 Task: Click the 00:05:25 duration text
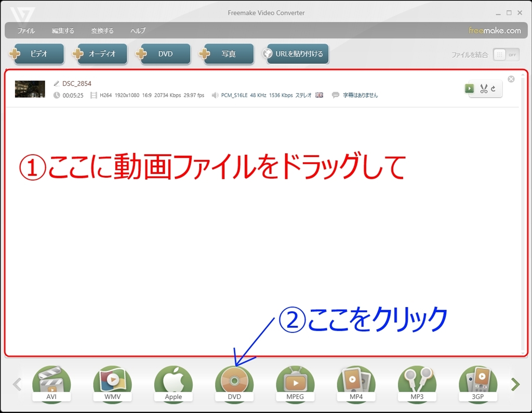pyautogui.click(x=73, y=96)
